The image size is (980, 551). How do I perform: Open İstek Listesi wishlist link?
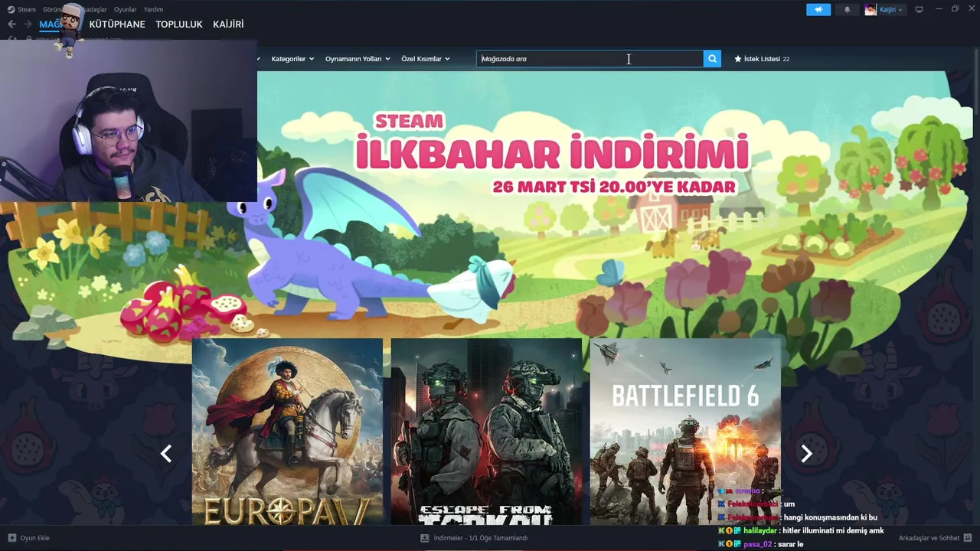point(762,59)
